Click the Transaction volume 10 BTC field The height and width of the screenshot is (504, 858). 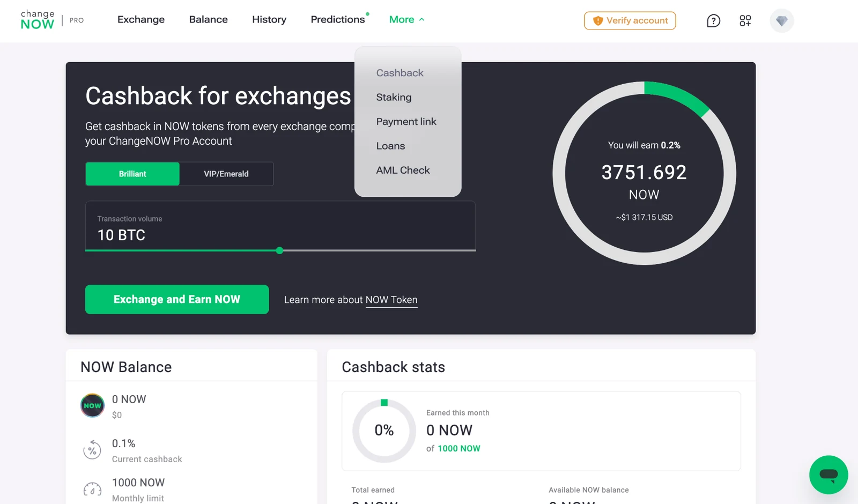(x=280, y=226)
